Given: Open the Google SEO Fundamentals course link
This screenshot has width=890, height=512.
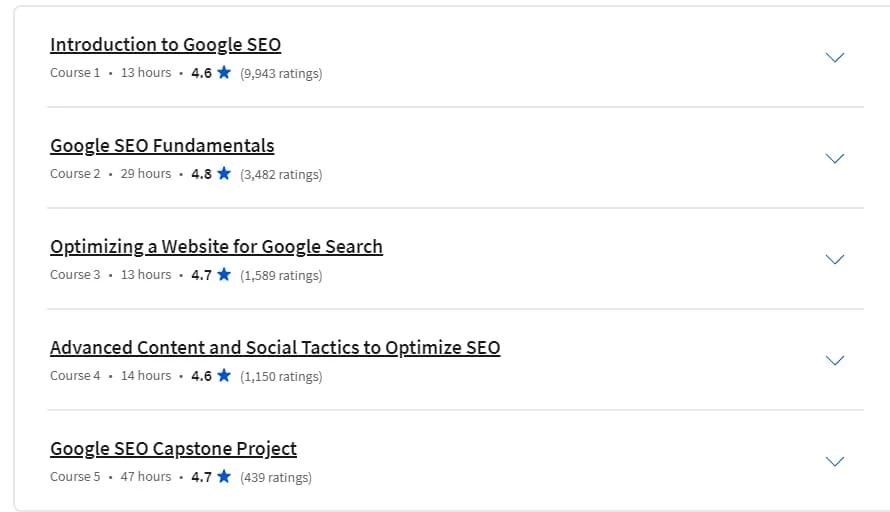Looking at the screenshot, I should pos(162,146).
